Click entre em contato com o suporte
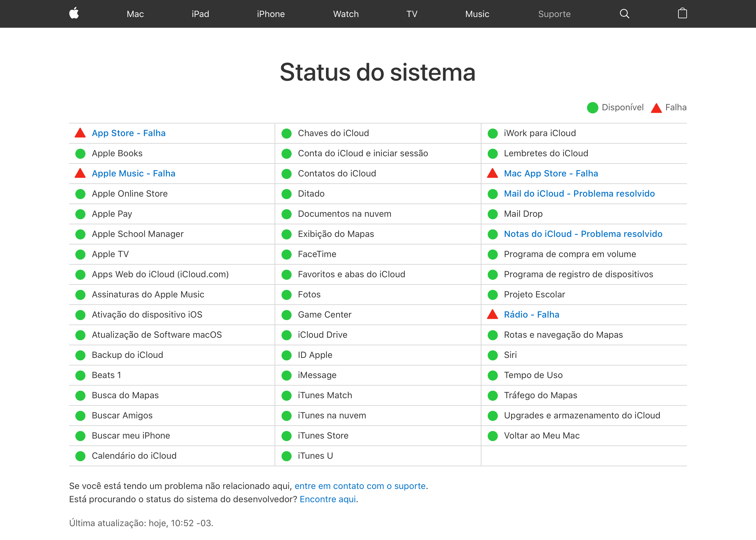756x540 pixels. coord(360,486)
